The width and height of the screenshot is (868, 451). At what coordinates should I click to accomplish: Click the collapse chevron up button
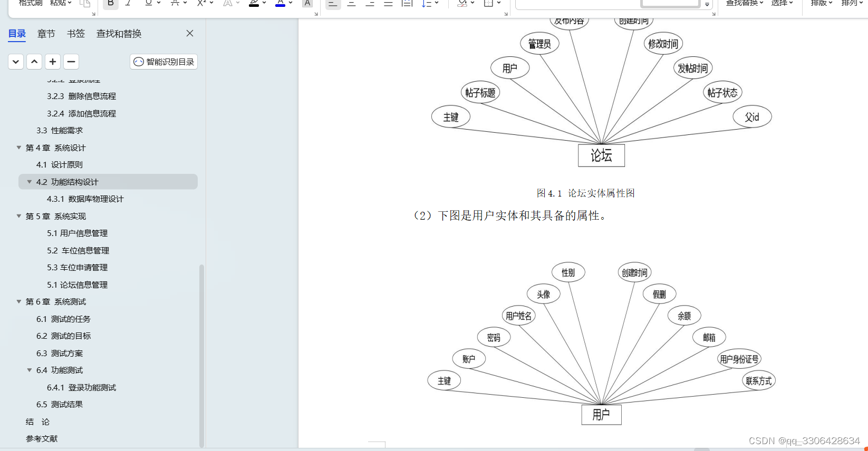pyautogui.click(x=34, y=62)
